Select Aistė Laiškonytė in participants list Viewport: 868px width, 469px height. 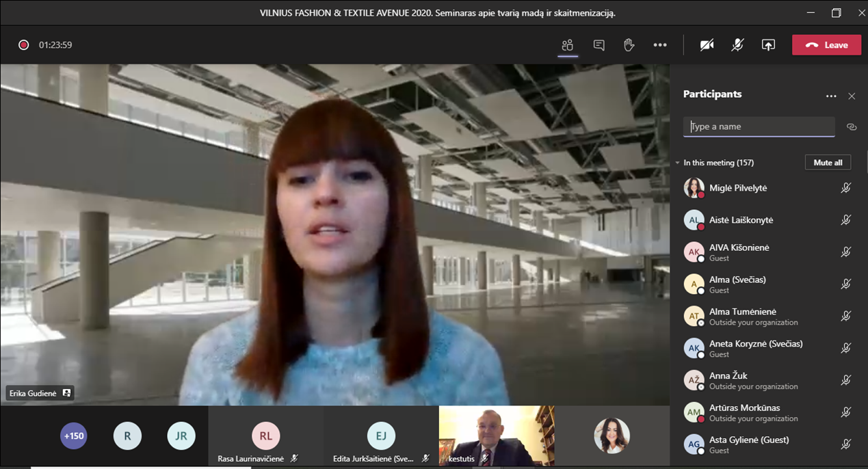point(741,220)
